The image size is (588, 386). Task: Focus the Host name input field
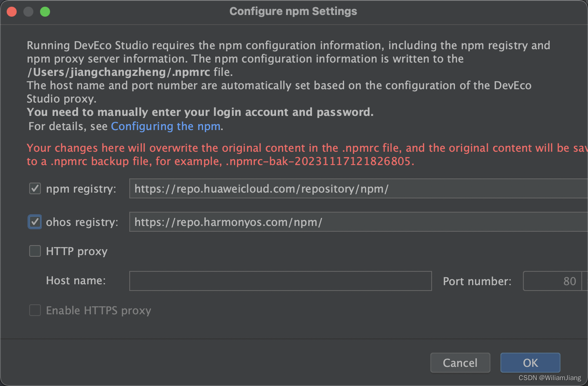pyautogui.click(x=281, y=281)
